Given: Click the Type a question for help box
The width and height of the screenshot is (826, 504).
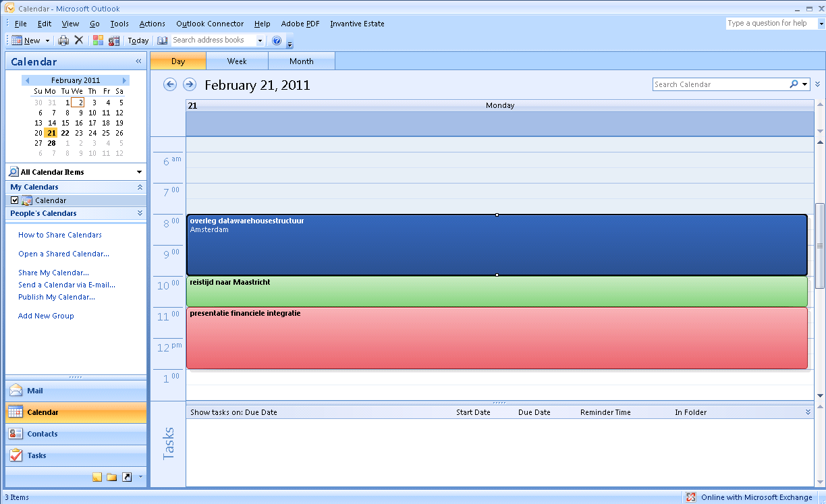Looking at the screenshot, I should [x=771, y=23].
